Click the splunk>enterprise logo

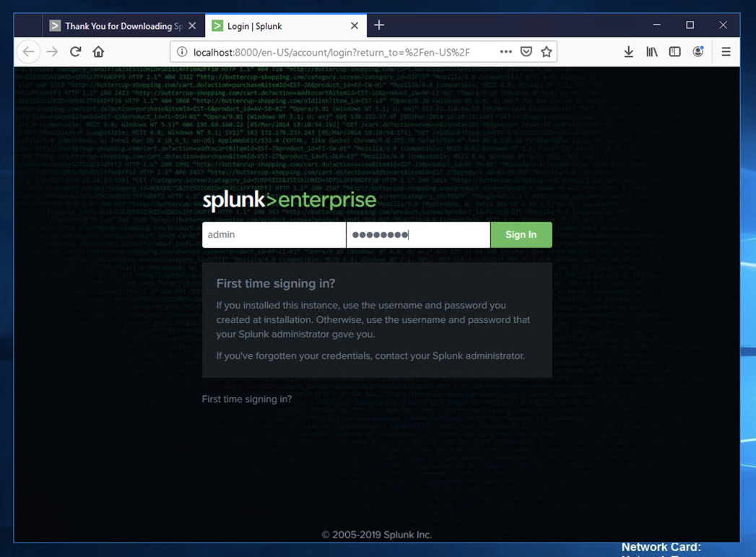(290, 201)
